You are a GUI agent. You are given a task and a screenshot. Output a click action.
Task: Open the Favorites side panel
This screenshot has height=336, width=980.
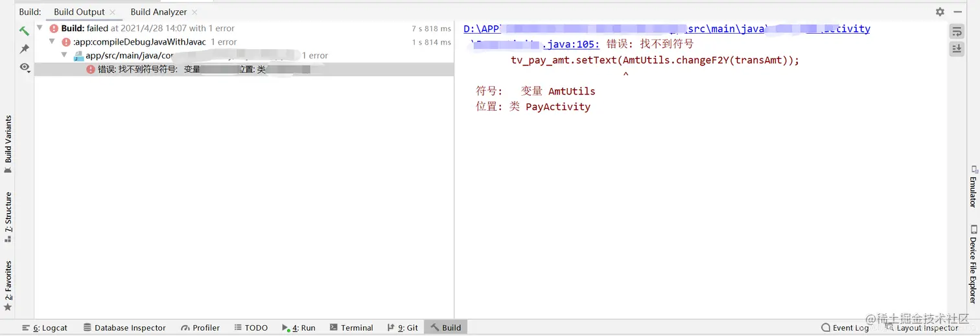click(8, 286)
